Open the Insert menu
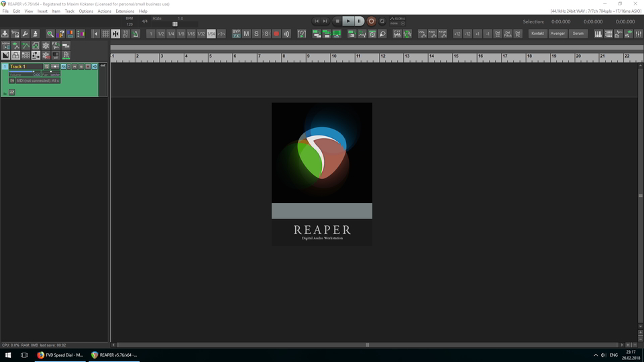Screen dimensions: 644x362 pos(42,11)
